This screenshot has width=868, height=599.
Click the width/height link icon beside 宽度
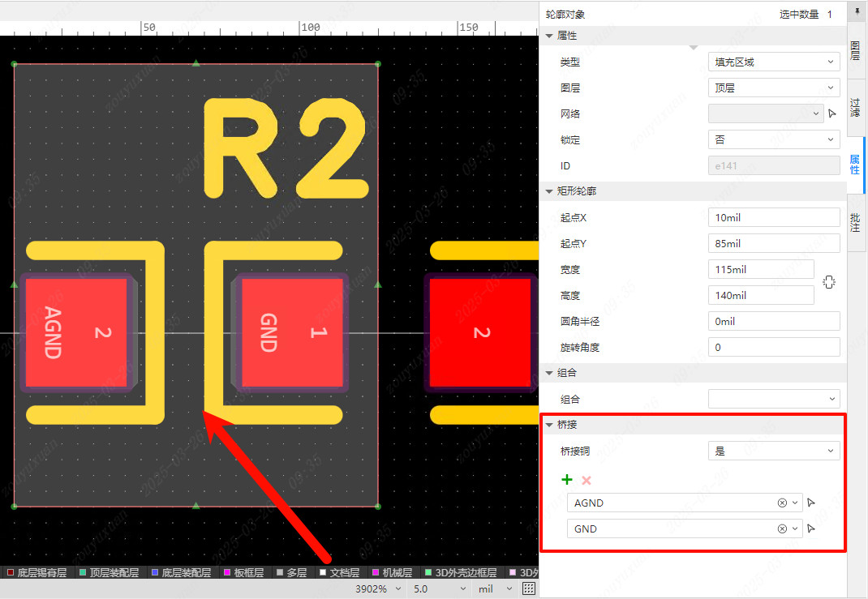pyautogui.click(x=828, y=281)
